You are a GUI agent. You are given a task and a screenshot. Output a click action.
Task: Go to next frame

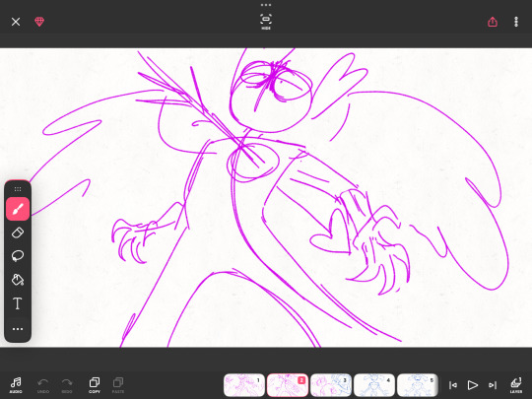(x=493, y=385)
